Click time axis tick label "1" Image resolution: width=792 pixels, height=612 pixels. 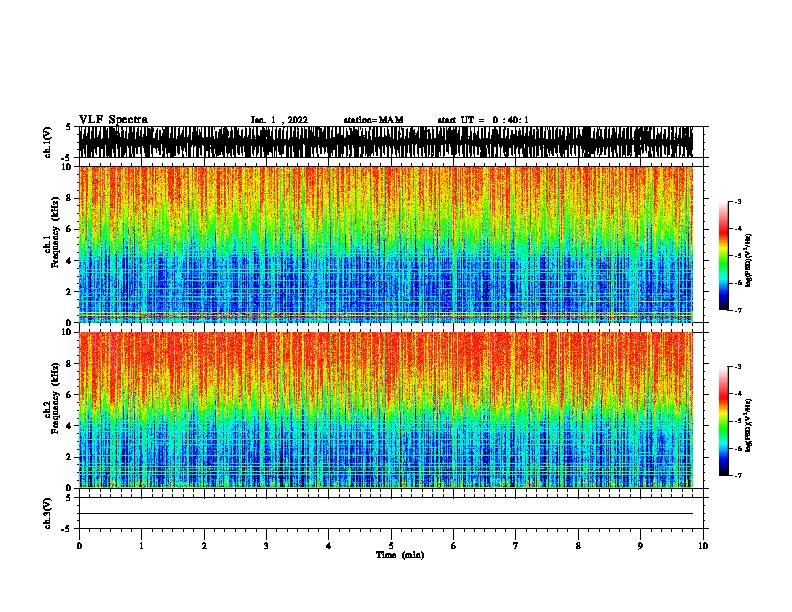[x=141, y=546]
